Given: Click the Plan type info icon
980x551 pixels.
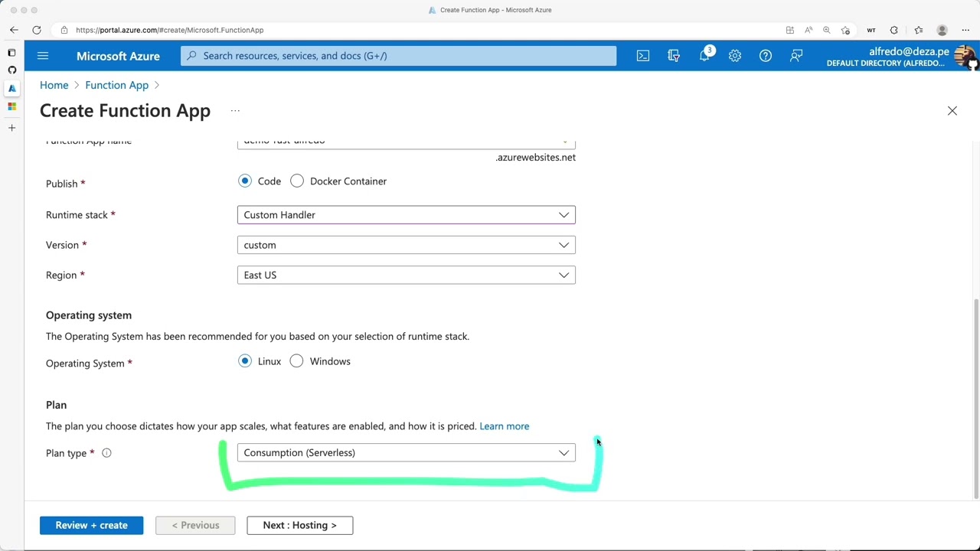Looking at the screenshot, I should tap(106, 453).
